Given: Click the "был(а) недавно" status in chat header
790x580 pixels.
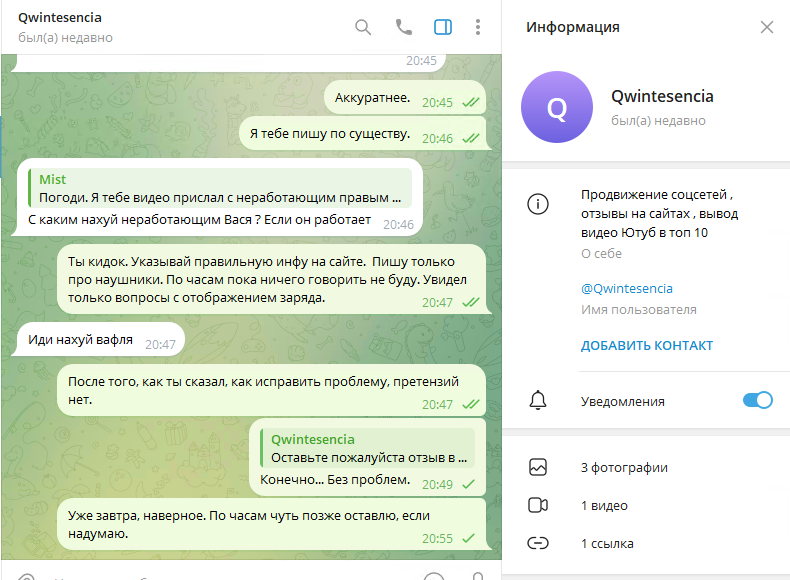Looking at the screenshot, I should (x=65, y=38).
